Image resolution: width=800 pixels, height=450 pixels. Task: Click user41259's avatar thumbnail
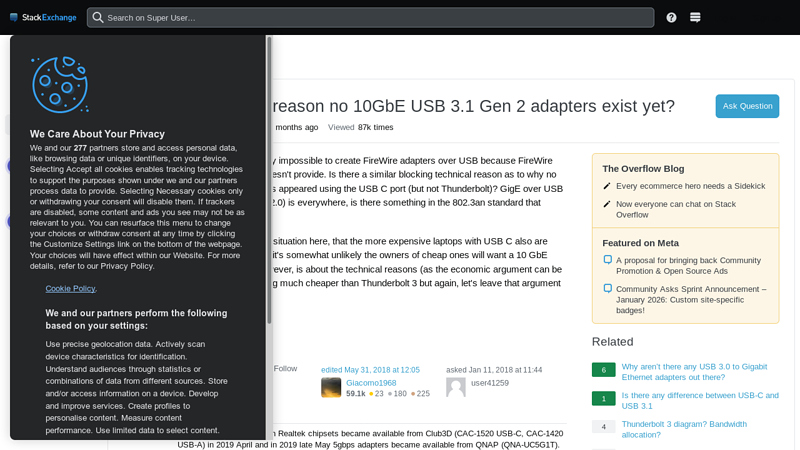point(456,387)
